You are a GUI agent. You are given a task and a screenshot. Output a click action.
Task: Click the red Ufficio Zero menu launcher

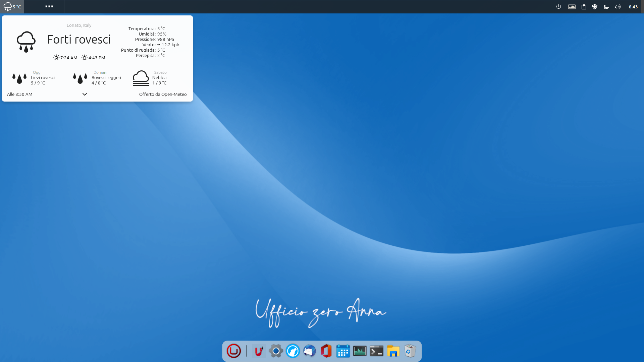234,351
